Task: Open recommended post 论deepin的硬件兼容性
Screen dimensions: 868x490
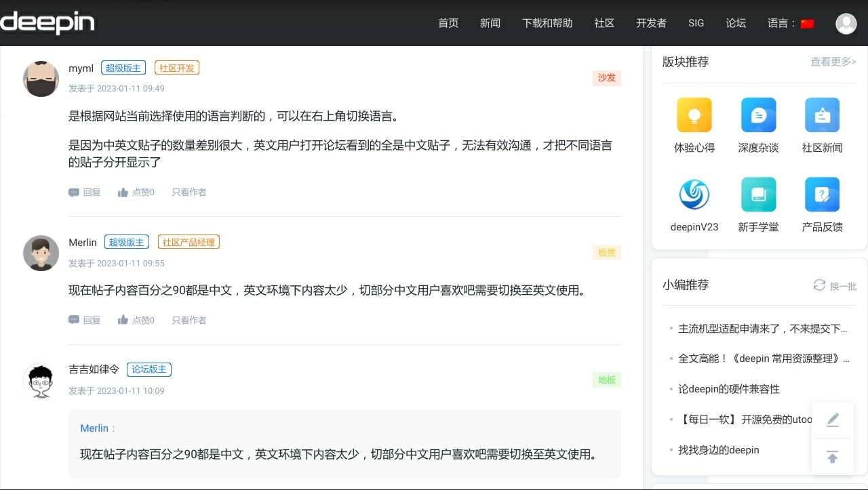Action: (x=729, y=389)
